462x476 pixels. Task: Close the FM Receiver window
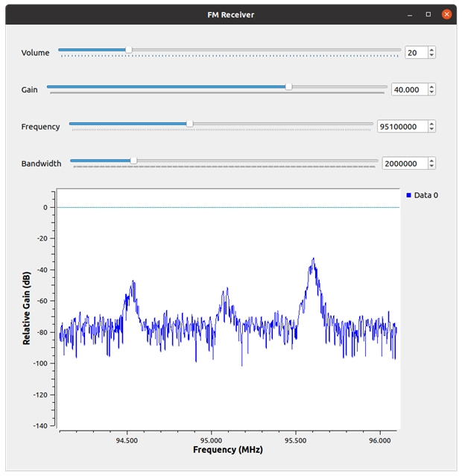[x=447, y=14]
